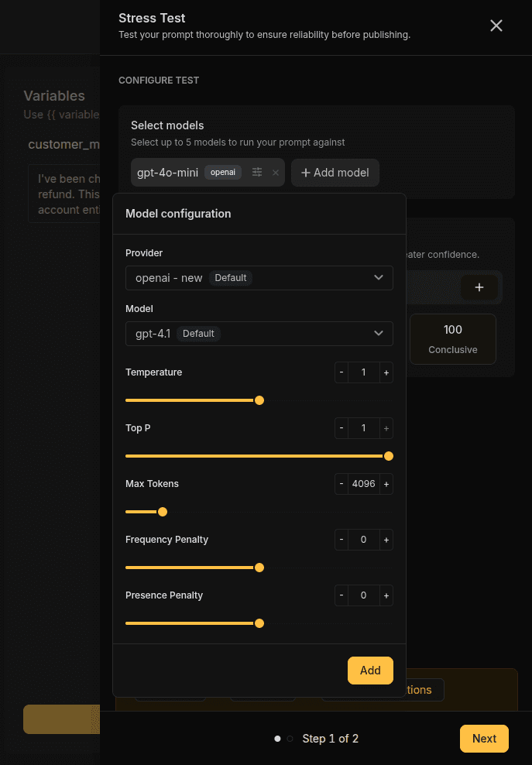Click the Temperature slider handle
The width and height of the screenshot is (532, 765).
[259, 400]
